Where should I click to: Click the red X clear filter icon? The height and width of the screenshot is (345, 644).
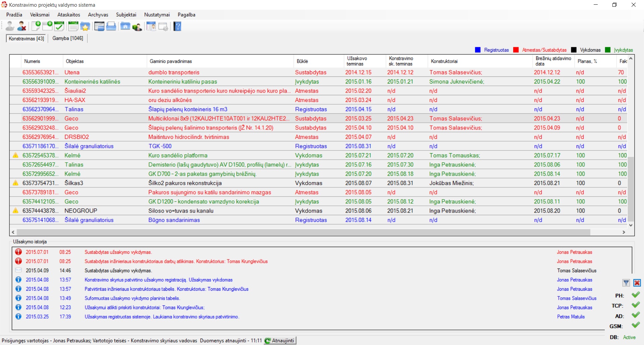[637, 283]
